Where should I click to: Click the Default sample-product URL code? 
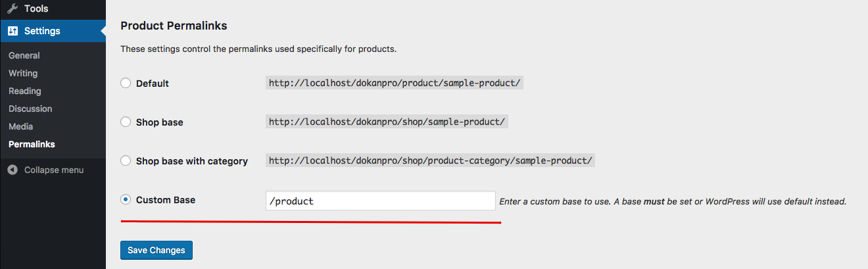pos(395,83)
